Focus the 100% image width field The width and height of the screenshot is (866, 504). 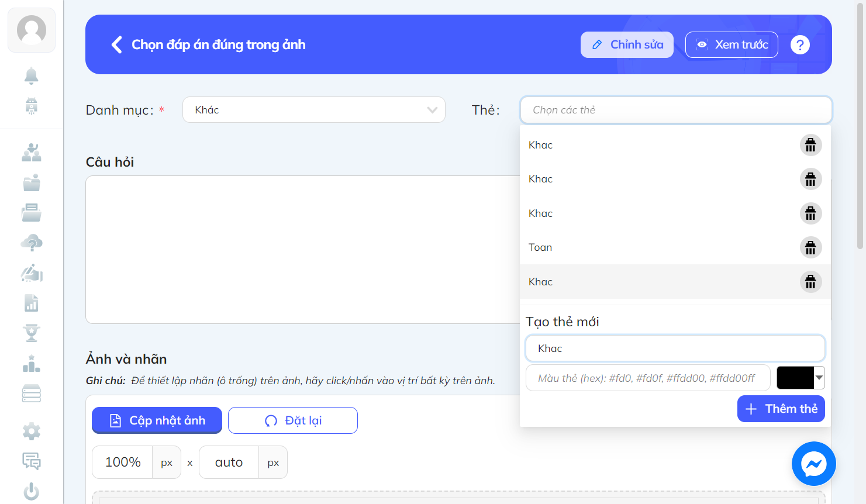(122, 462)
